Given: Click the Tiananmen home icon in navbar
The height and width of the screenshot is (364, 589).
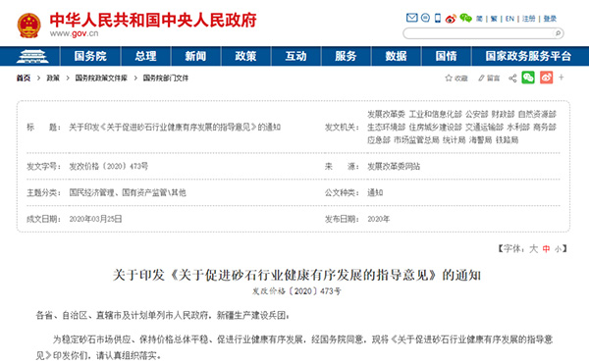Looking at the screenshot, I should point(32,56).
